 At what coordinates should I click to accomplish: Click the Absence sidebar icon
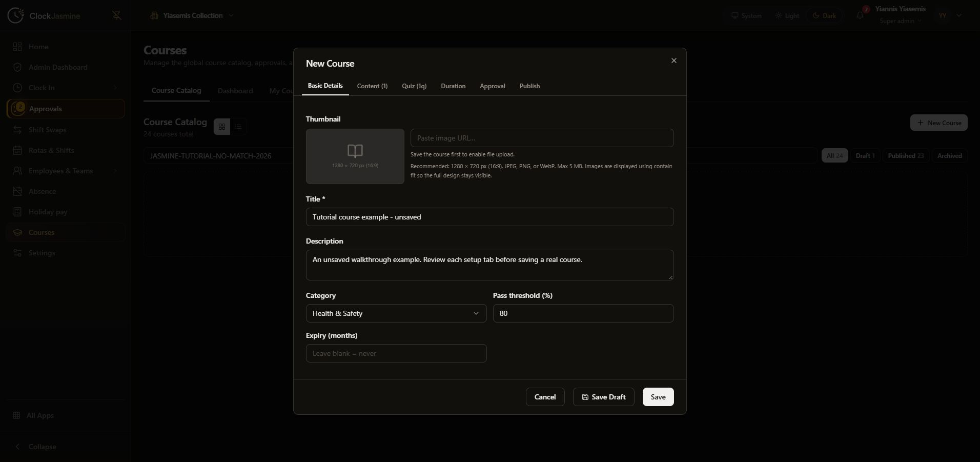17,191
